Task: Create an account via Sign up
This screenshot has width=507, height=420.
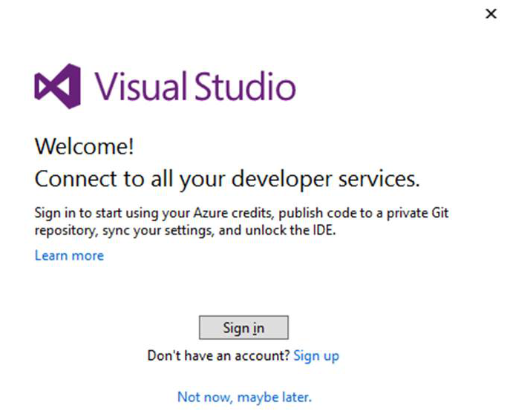Action: [316, 355]
